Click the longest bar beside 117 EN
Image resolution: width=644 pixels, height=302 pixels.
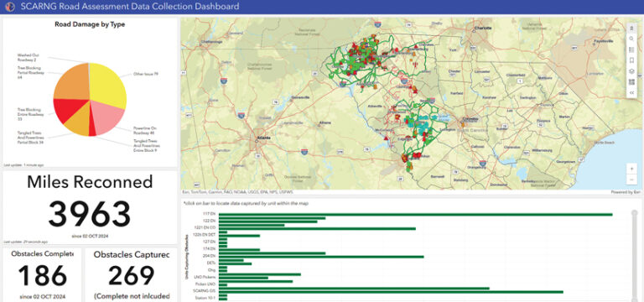tap(415, 215)
